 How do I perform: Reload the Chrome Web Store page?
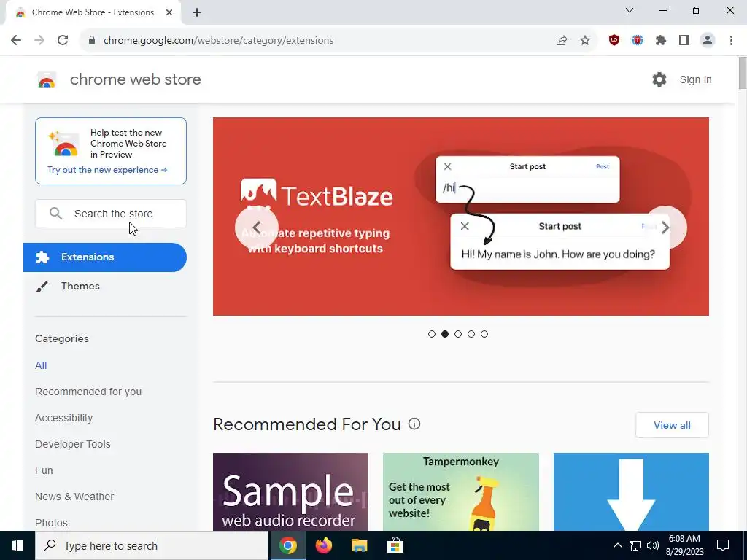click(63, 41)
